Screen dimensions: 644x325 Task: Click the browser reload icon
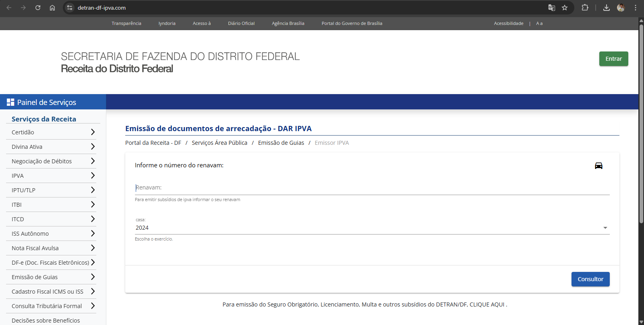(38, 8)
